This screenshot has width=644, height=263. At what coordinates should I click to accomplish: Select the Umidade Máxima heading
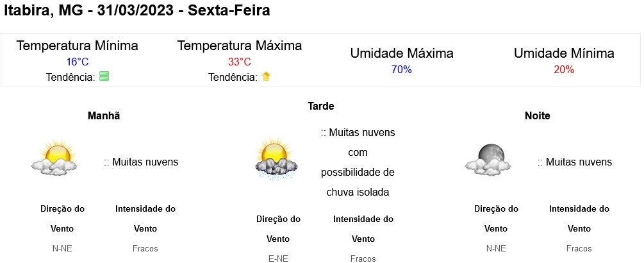[x=402, y=53]
